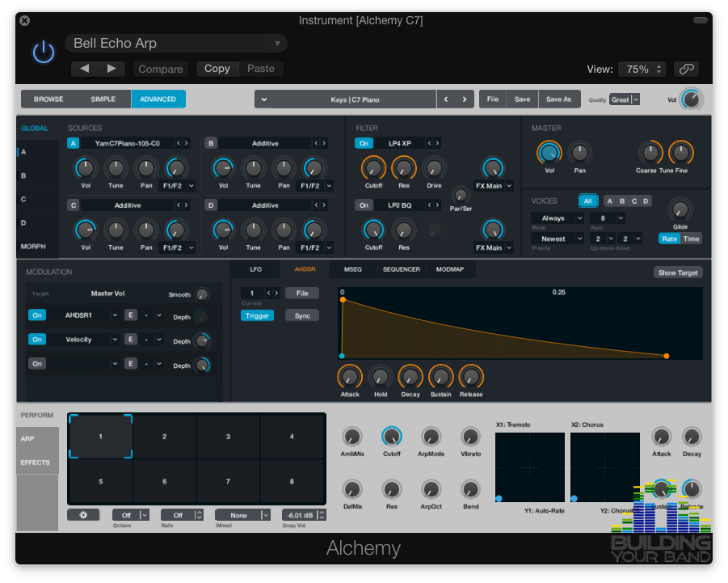This screenshot has width=728, height=583.
Task: Click the Glide knob in Voices
Action: coord(680,209)
